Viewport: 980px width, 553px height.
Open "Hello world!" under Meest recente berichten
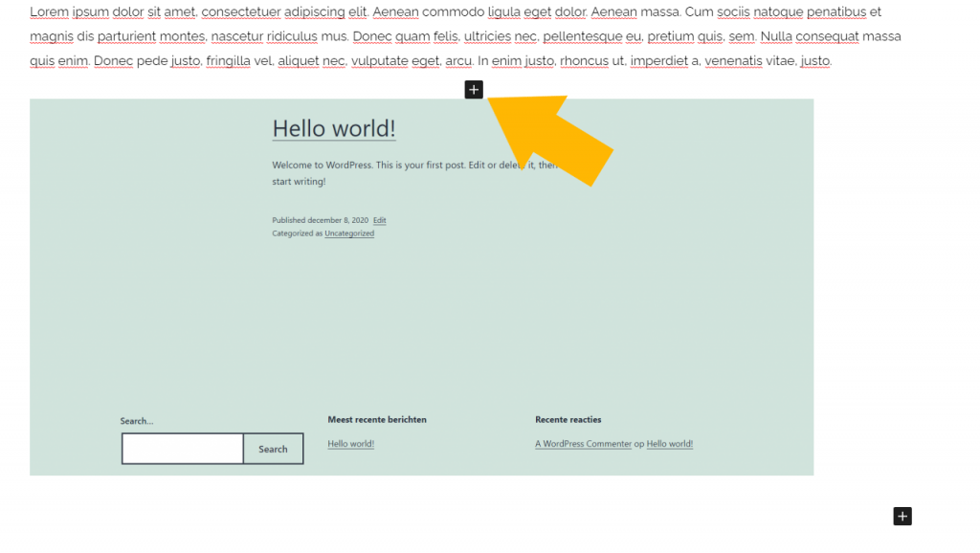pos(350,444)
